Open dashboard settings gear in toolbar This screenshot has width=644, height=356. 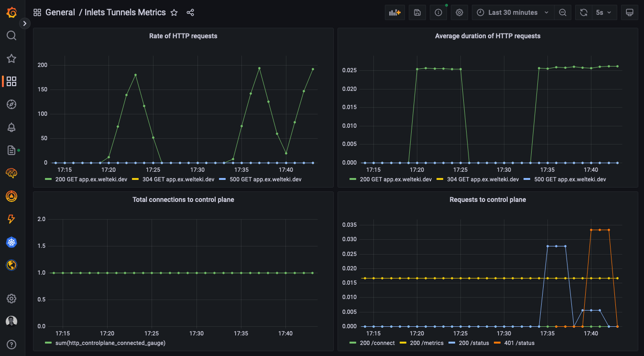(x=459, y=12)
